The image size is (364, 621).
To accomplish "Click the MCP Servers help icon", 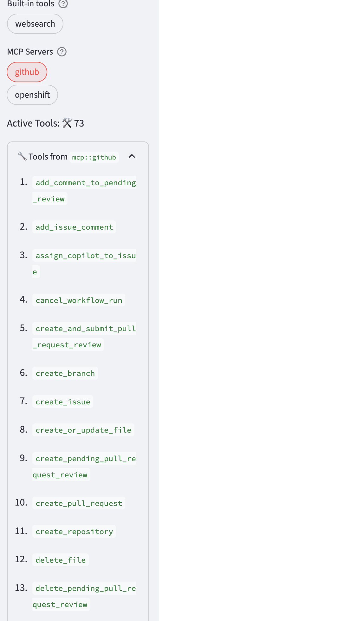I will [x=62, y=51].
